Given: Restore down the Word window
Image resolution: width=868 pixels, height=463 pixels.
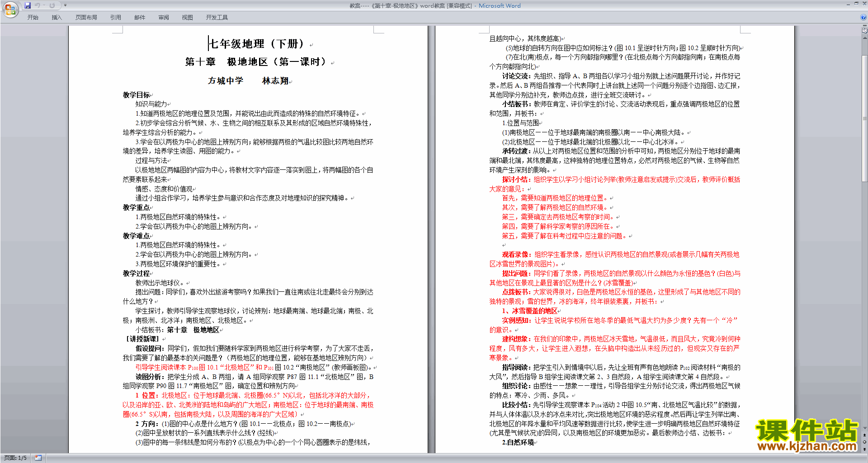Looking at the screenshot, I should (x=856, y=4).
